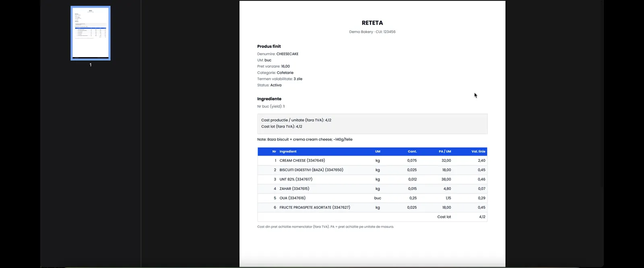The image size is (644, 268).
Task: Click the Produs finit heading
Action: 269,46
